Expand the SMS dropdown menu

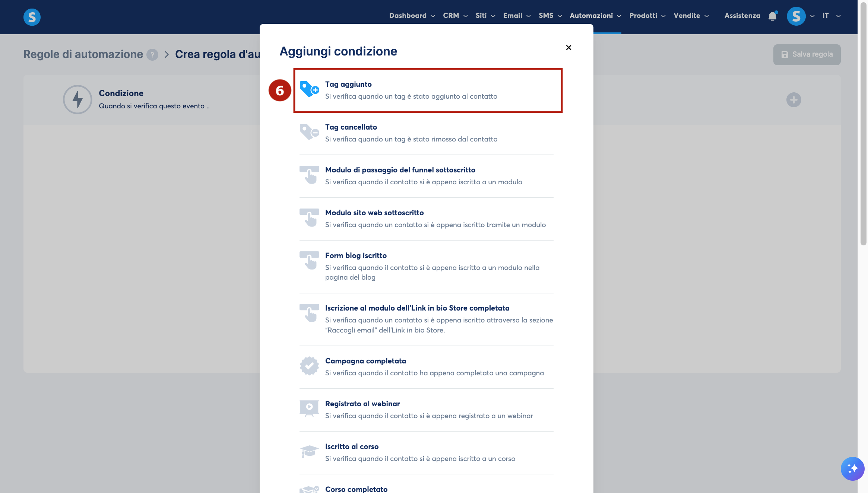(x=550, y=16)
